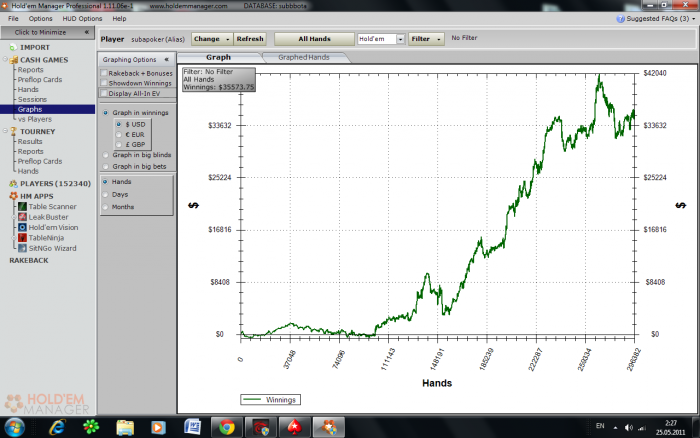This screenshot has height=438, width=700.
Task: Open the Filter dropdown button
Action: pos(426,39)
